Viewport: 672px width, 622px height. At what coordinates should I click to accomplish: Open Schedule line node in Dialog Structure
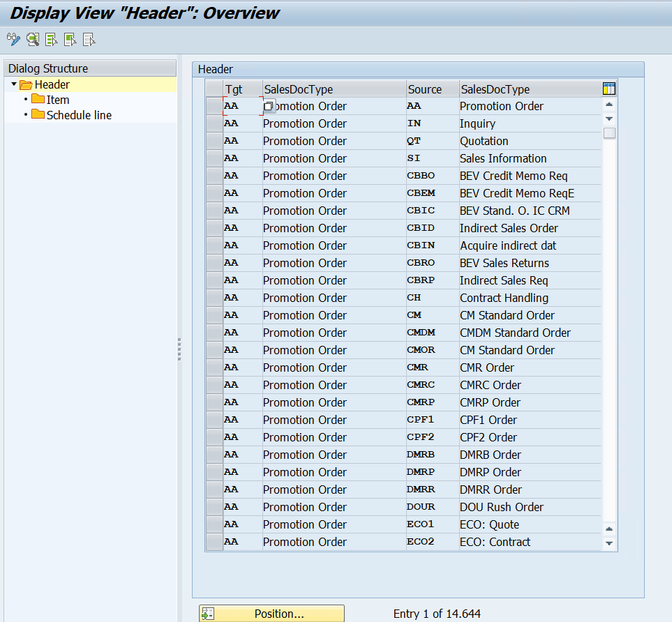[79, 115]
